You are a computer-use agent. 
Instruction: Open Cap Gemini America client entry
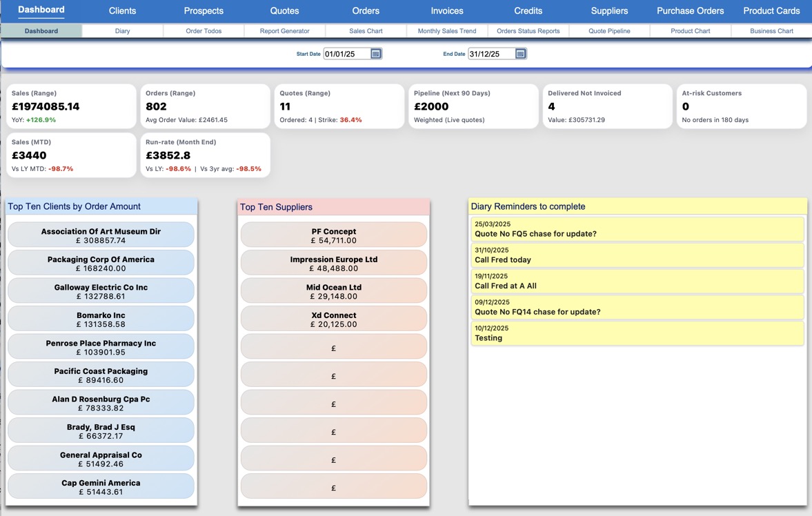(x=101, y=487)
